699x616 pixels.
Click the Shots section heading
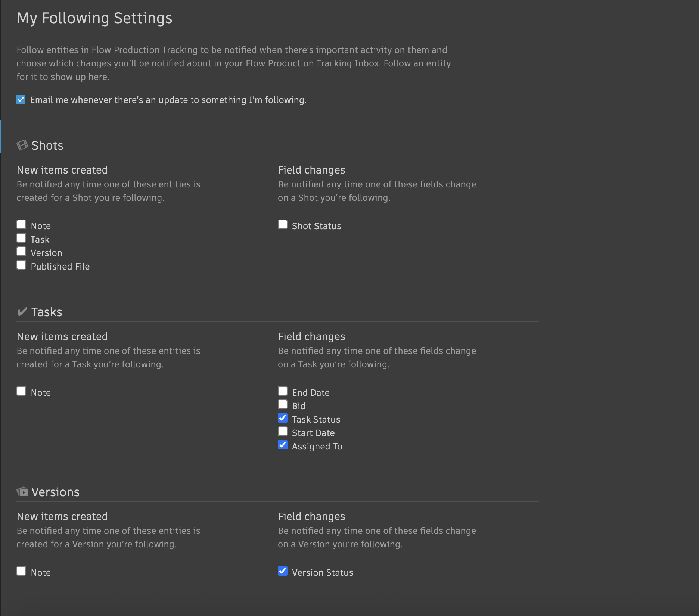47,146
